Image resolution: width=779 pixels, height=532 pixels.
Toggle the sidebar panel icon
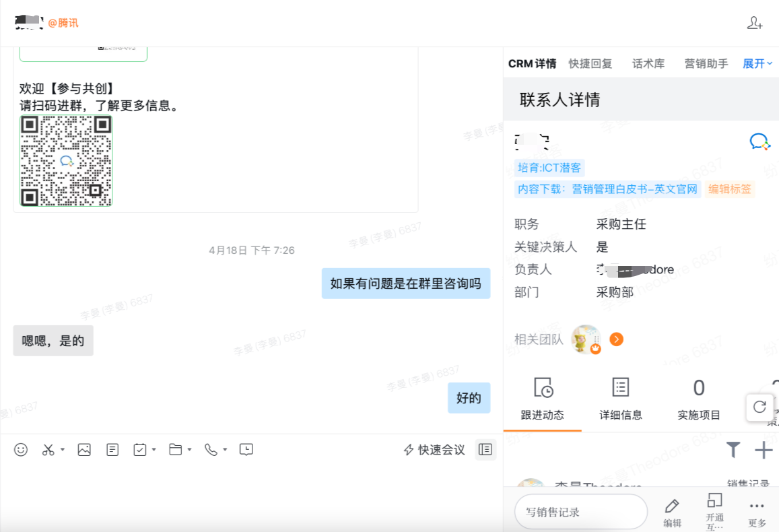pos(485,450)
